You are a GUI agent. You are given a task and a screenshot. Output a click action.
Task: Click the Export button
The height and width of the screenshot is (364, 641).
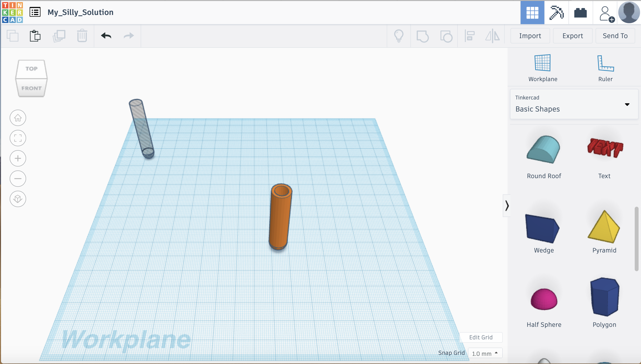[572, 36]
